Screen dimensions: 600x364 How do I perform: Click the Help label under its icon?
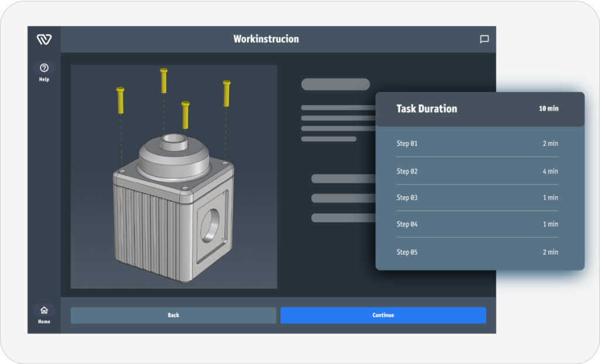tap(43, 79)
